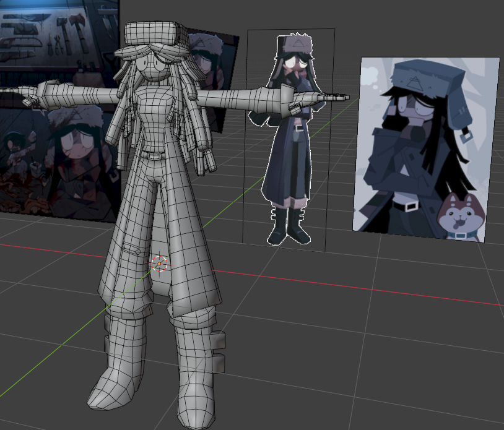Select the reference image with the husky dog
504x430 pixels.
pos(426,149)
